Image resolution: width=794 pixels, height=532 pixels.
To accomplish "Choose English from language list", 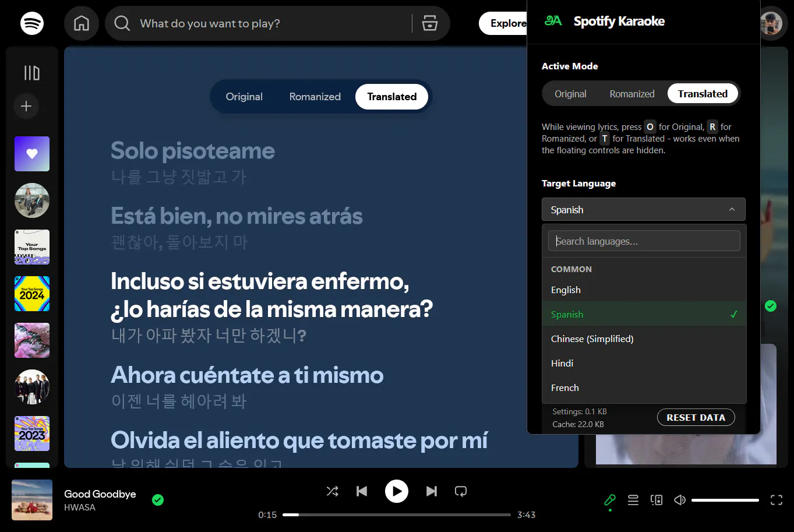I will (x=644, y=290).
